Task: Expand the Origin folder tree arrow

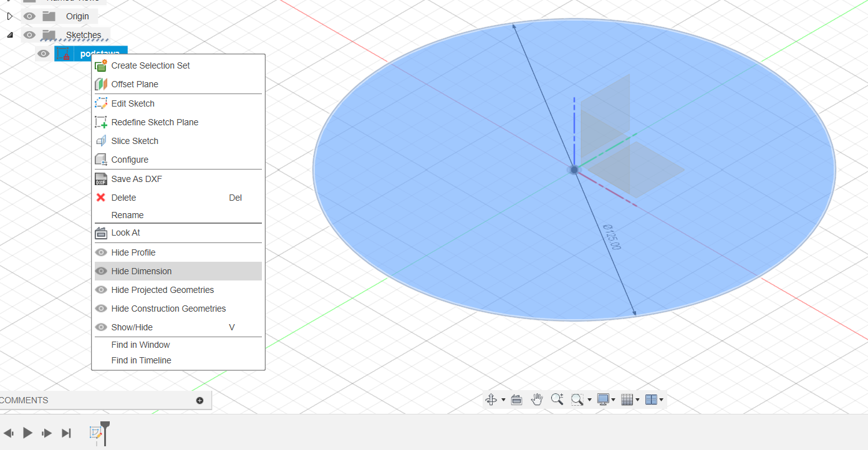Action: coord(9,16)
